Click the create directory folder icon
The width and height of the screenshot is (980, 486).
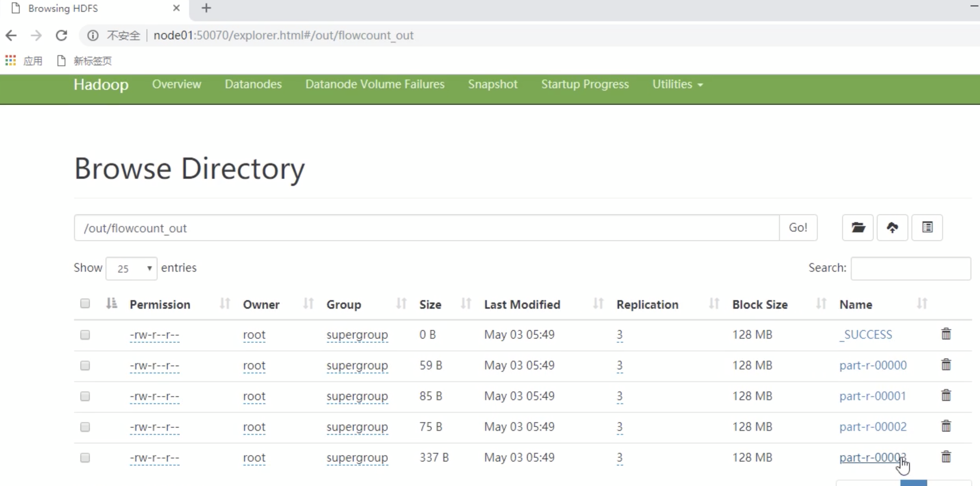857,228
